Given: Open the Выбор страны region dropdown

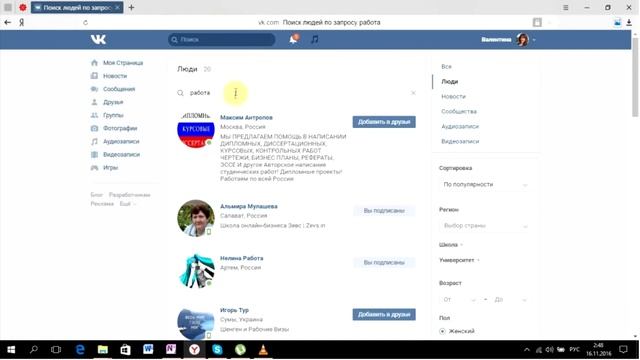Looking at the screenshot, I should pos(485,226).
